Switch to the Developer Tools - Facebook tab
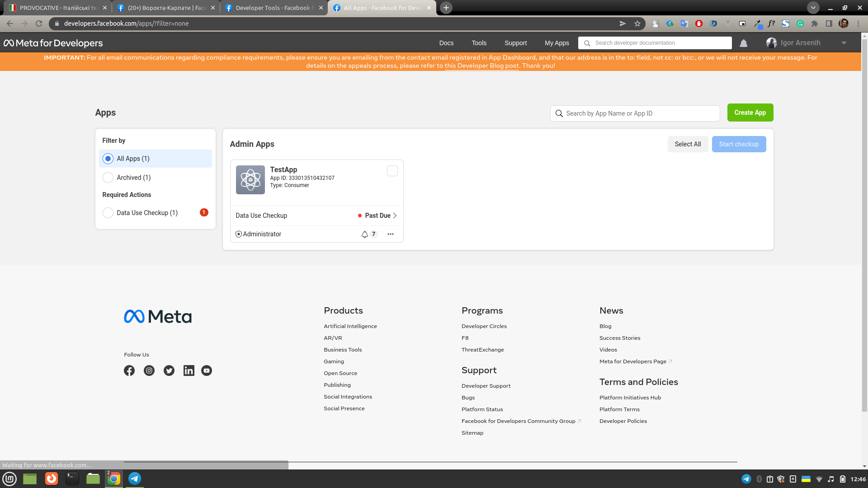 274,8
